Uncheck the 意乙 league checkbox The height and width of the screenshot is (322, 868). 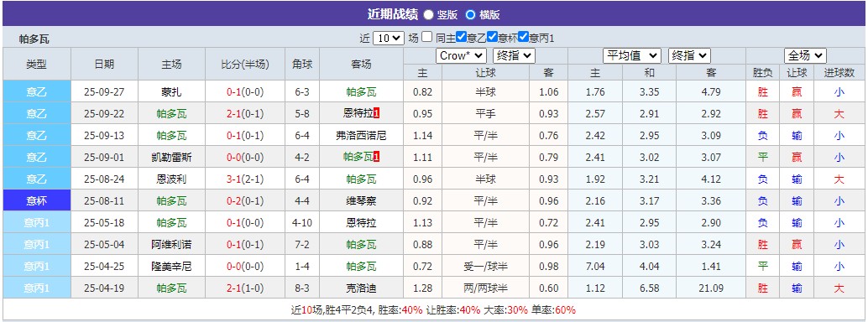click(x=462, y=37)
